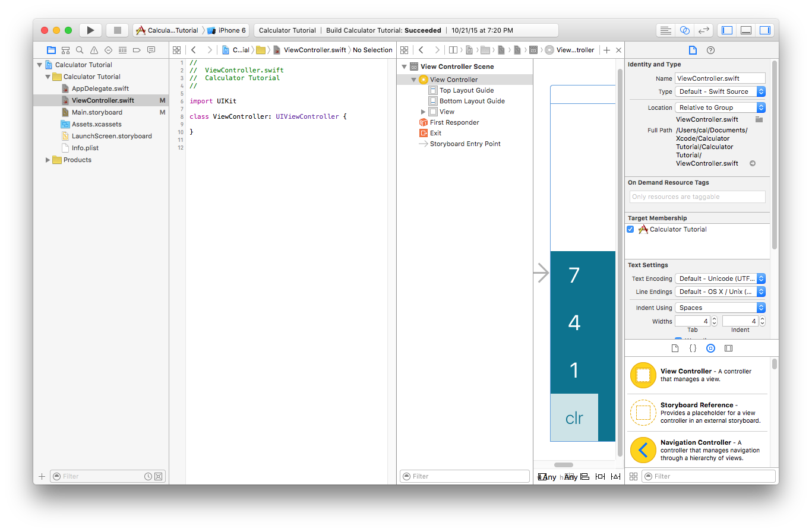Add new file with plus button

(42, 476)
